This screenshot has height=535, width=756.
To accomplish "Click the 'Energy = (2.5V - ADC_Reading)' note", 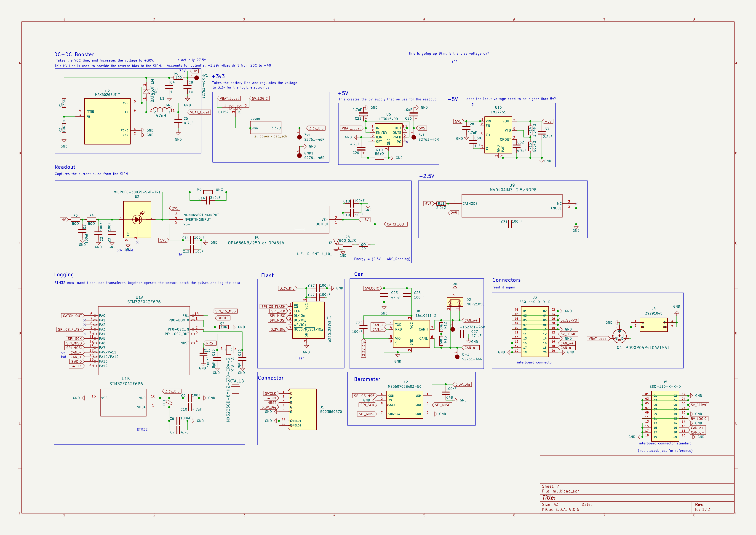I will (382, 259).
